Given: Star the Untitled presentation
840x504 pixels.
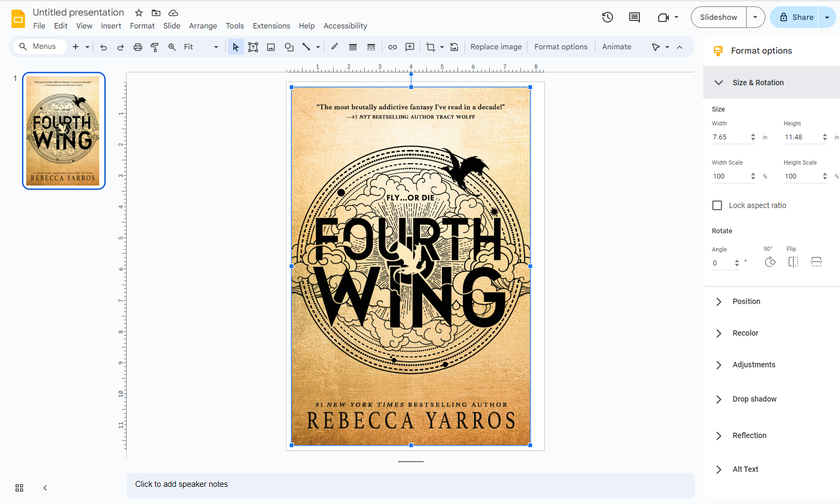Looking at the screenshot, I should pos(139,13).
